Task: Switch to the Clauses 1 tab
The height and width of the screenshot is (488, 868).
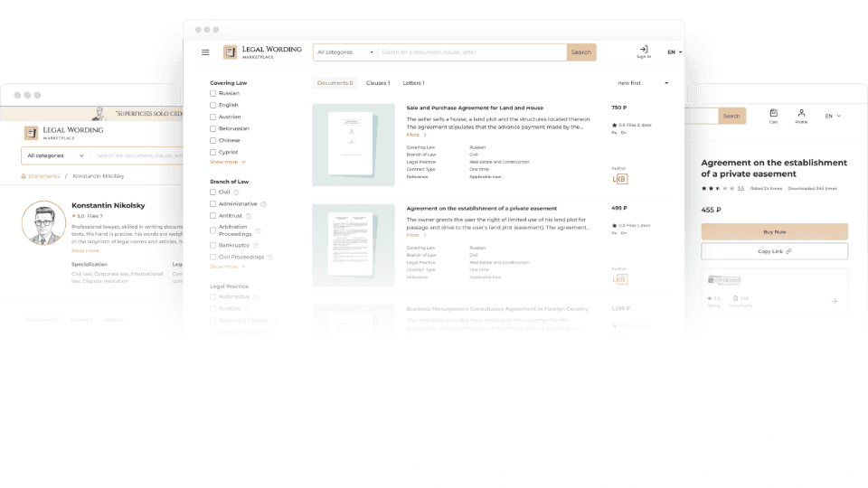Action: [378, 83]
